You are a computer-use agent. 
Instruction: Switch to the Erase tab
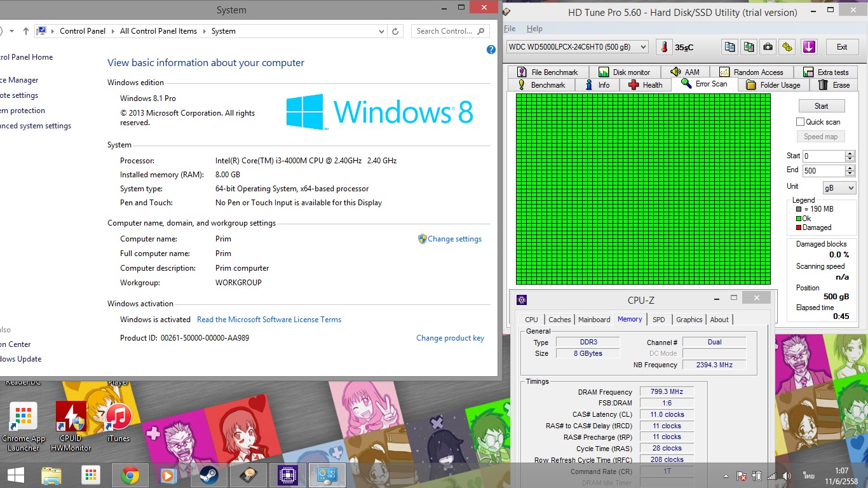click(x=834, y=85)
